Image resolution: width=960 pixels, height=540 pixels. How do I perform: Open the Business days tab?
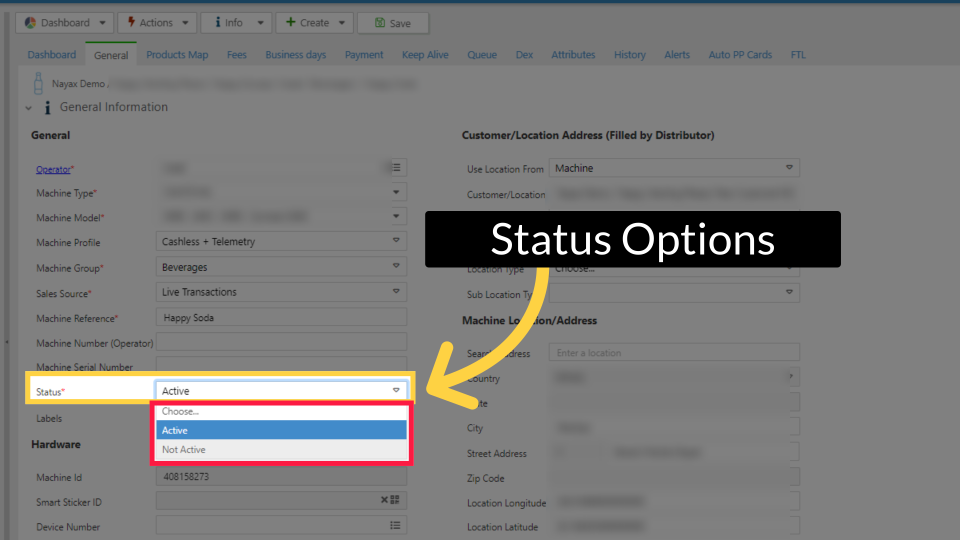[x=295, y=55]
